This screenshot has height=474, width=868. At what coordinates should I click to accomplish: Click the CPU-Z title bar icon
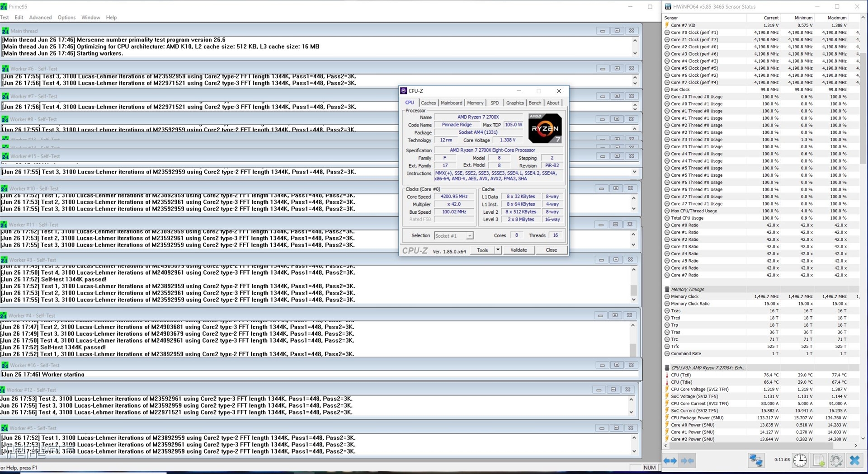pyautogui.click(x=404, y=91)
